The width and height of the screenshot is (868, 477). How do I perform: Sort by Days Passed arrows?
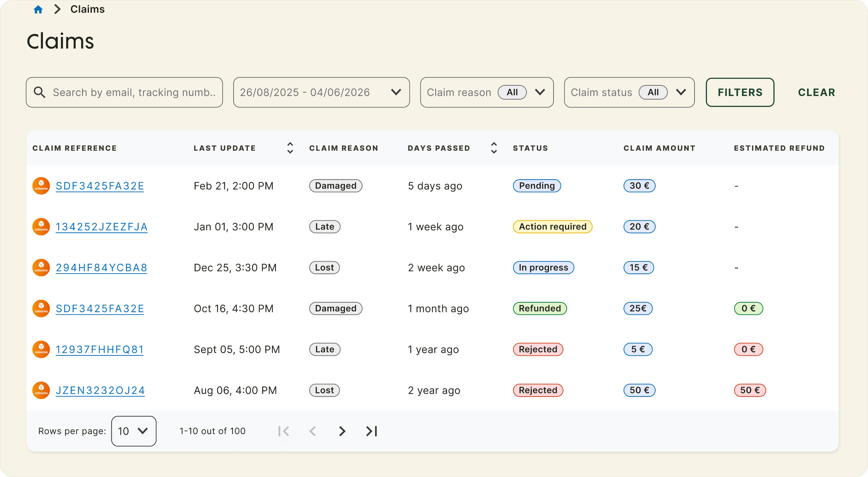(x=494, y=148)
